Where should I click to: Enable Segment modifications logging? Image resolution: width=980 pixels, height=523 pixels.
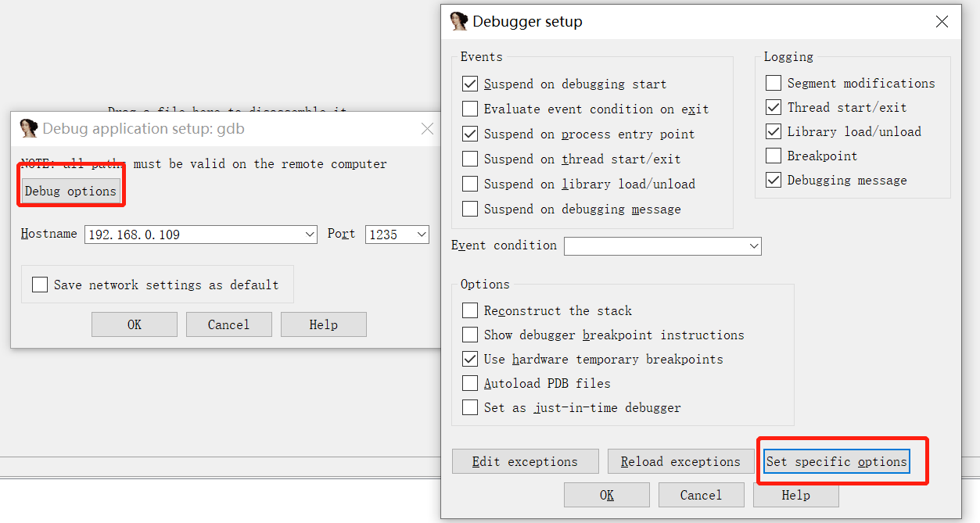773,83
